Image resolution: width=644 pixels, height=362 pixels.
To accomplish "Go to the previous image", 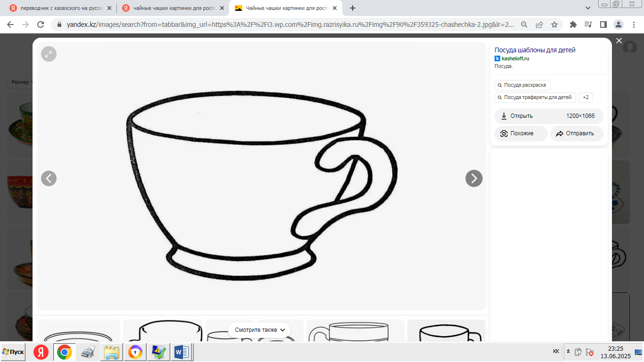I will (x=49, y=178).
